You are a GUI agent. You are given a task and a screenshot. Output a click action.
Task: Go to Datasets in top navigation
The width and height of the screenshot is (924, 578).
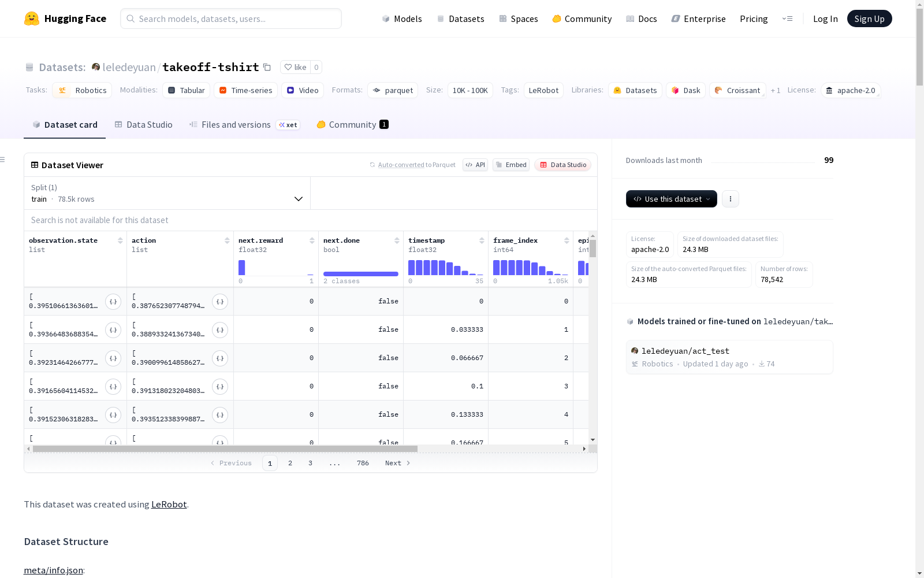coord(460,18)
